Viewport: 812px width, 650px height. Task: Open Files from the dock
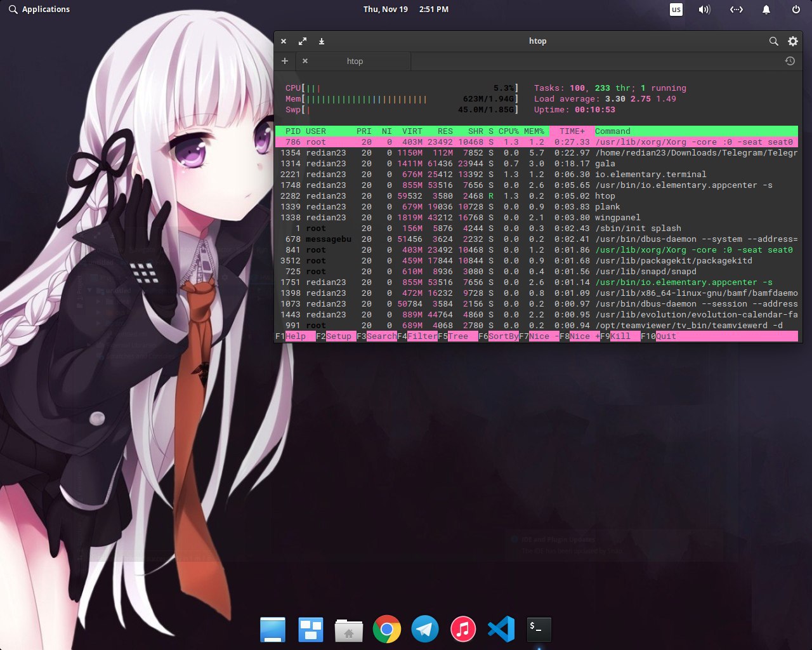coord(349,630)
